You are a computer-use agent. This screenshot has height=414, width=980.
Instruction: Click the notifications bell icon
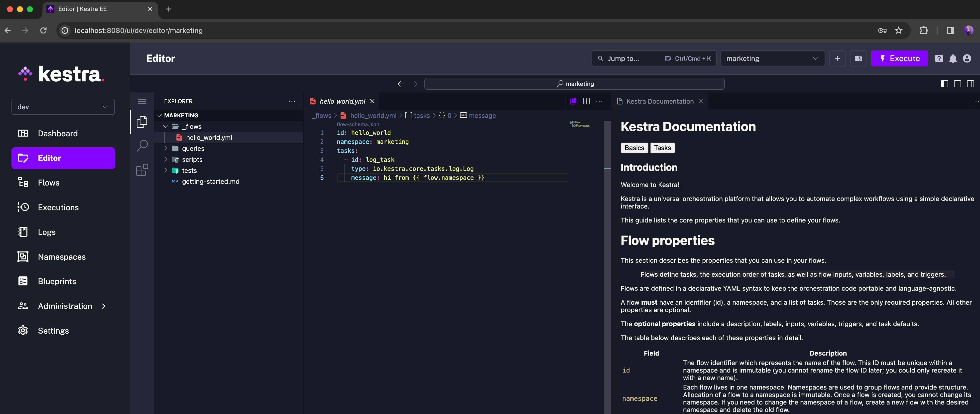click(x=953, y=57)
